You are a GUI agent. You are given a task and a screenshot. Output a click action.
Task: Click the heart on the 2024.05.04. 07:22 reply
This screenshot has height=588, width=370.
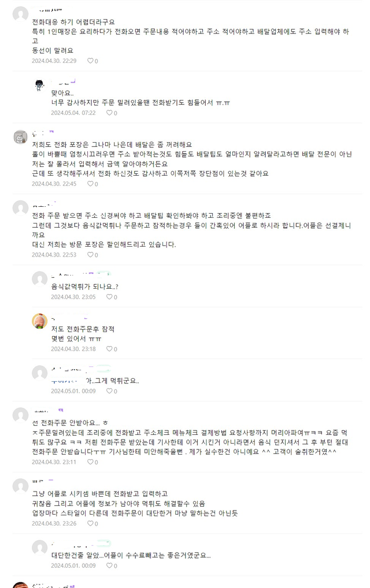click(x=109, y=113)
